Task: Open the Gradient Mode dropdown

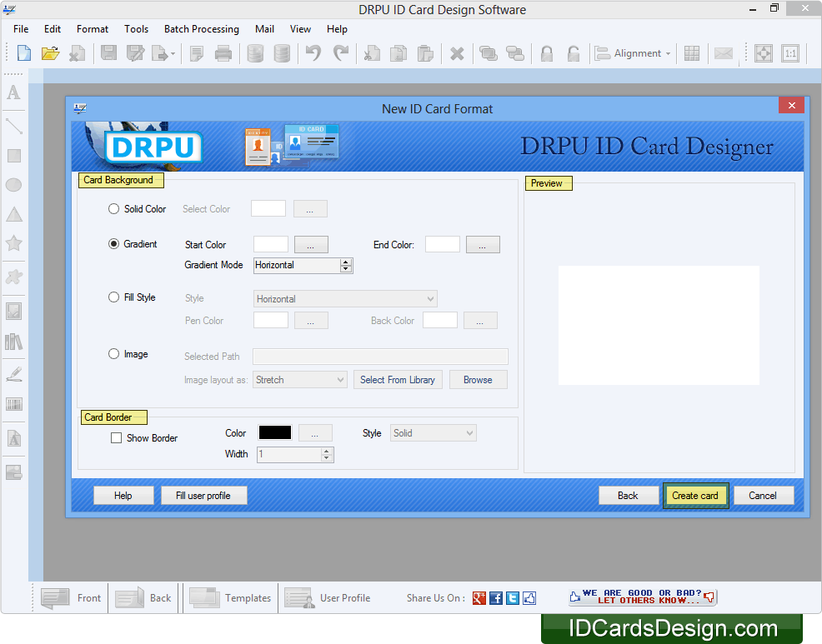Action: coord(346,266)
